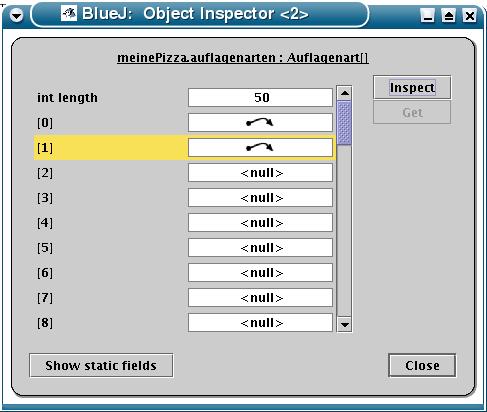487x412 pixels.
Task: Select array element [8] at list bottom
Action: [185, 323]
